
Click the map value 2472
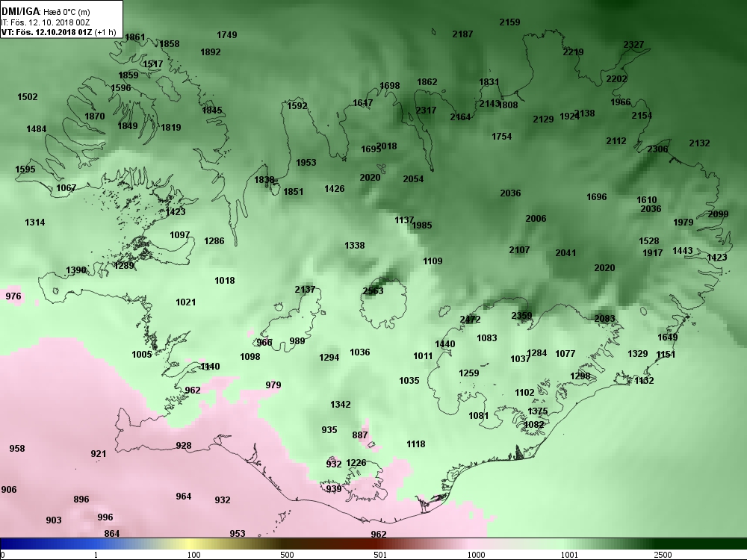point(470,320)
